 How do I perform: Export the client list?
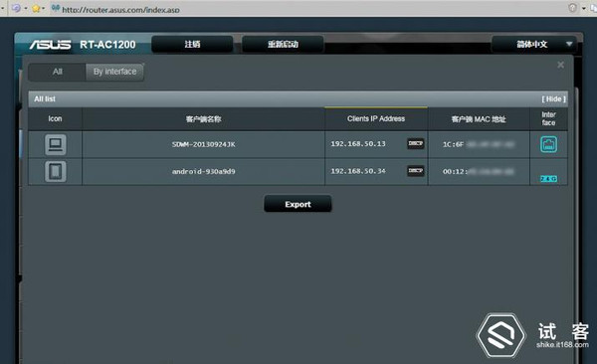point(298,204)
